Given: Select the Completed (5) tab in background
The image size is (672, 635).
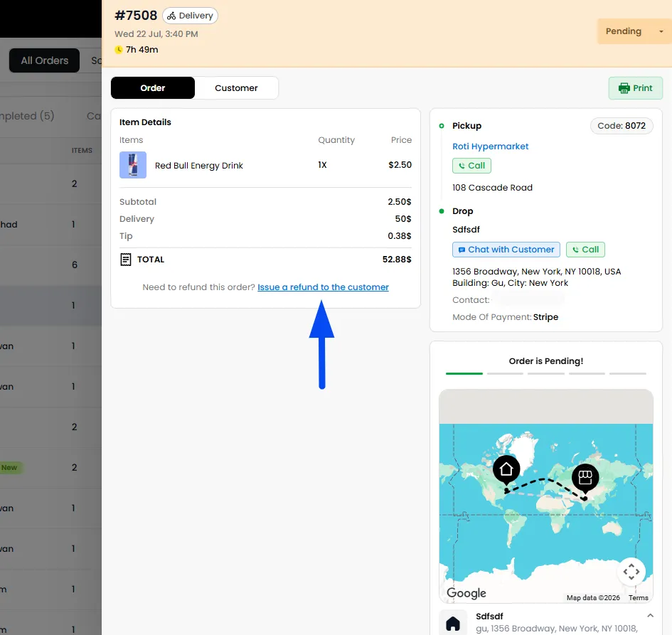Looking at the screenshot, I should 26,116.
